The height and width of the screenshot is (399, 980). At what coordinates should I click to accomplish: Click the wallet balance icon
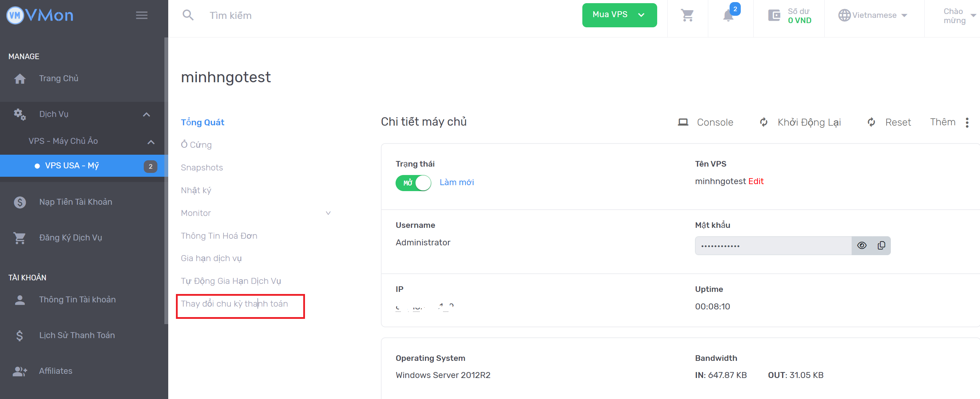(x=774, y=15)
